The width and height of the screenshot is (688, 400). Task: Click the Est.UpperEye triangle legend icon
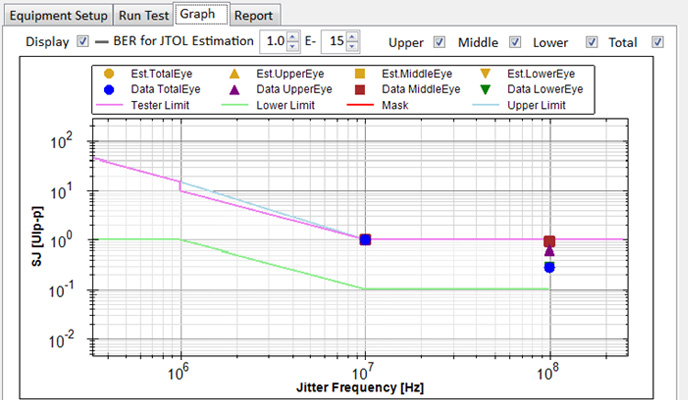[235, 74]
